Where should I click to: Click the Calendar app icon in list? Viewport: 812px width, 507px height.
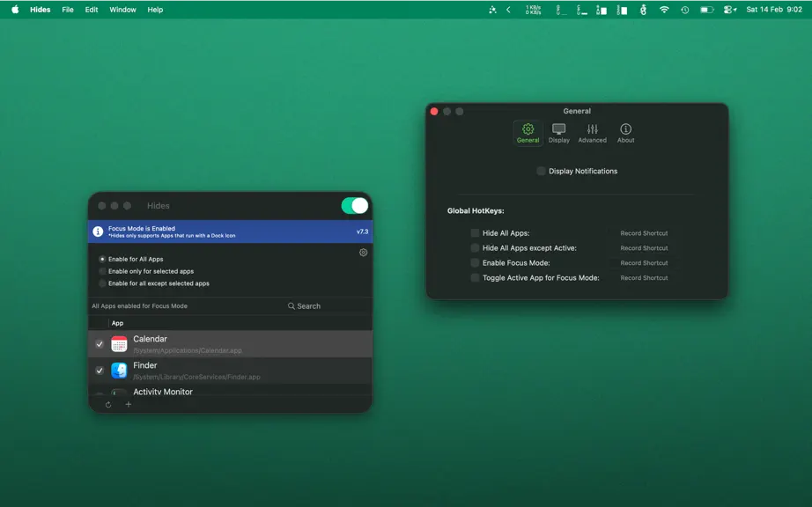[x=119, y=344]
